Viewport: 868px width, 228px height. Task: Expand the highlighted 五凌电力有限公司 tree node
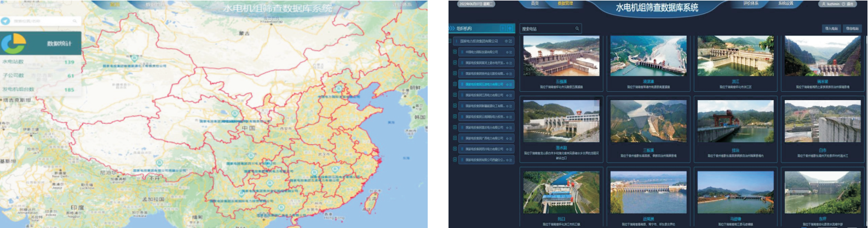tap(455, 84)
